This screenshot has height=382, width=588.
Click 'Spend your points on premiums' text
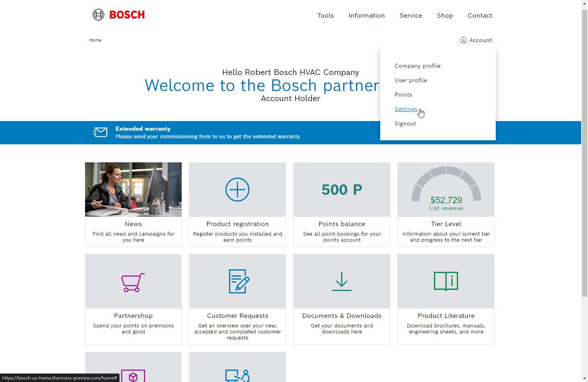[x=133, y=329]
